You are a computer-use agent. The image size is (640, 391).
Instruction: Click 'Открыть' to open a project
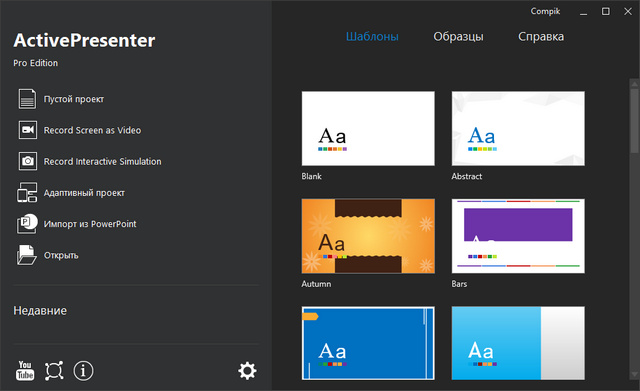pyautogui.click(x=61, y=255)
